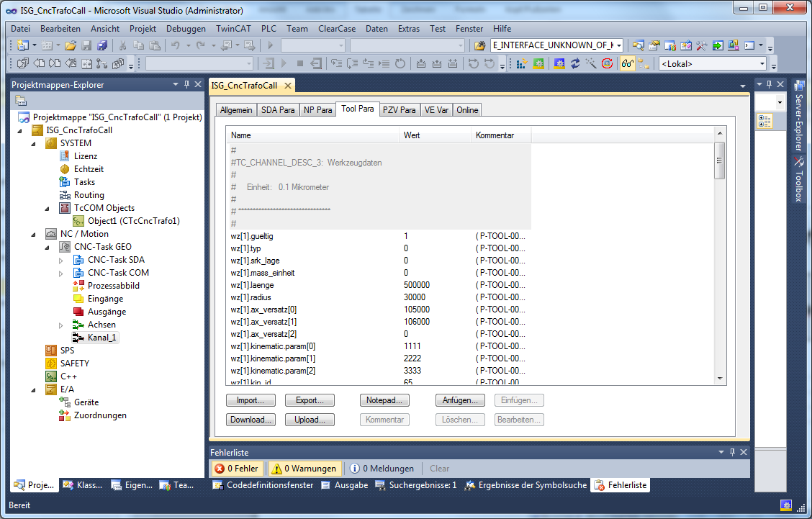Click the Show Sub Items tree icon

pos(644,64)
